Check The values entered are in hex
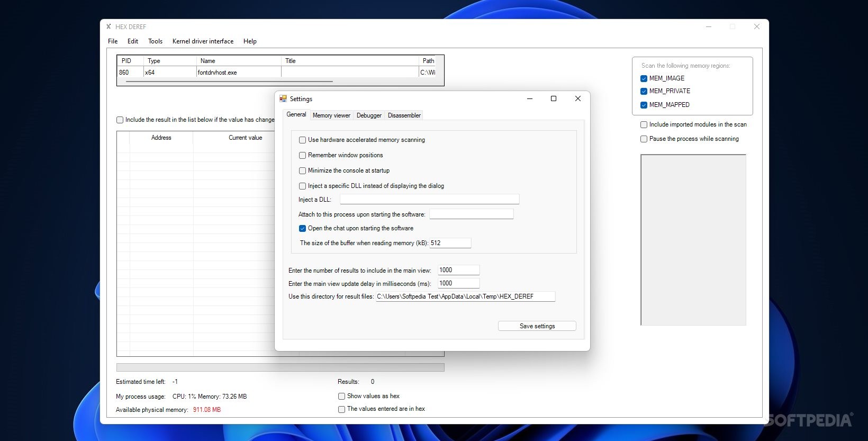This screenshot has width=868, height=441. 341,409
